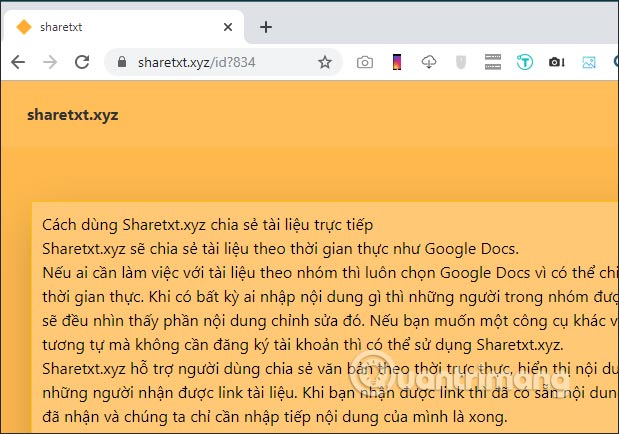
Task: Click the line starting 'Nếu ai cần làm việc'
Action: click(330, 273)
